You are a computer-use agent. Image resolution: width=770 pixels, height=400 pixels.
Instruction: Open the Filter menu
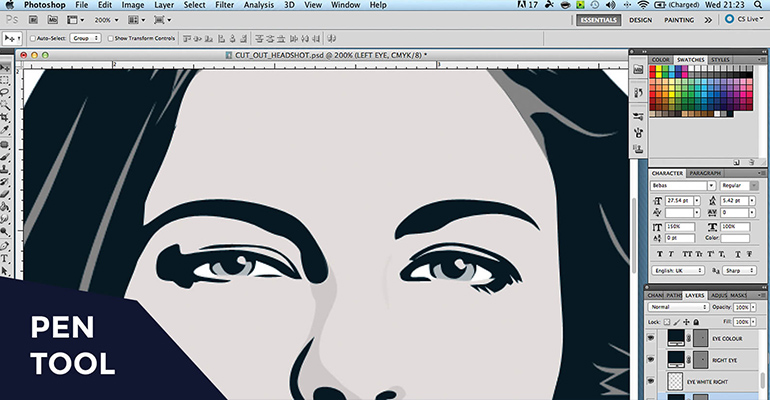224,5
